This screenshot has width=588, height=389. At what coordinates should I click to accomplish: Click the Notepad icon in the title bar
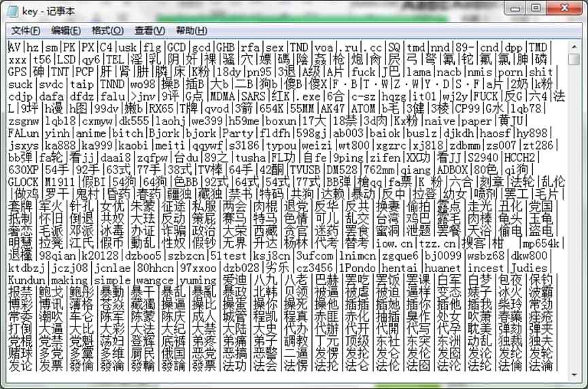13,12
